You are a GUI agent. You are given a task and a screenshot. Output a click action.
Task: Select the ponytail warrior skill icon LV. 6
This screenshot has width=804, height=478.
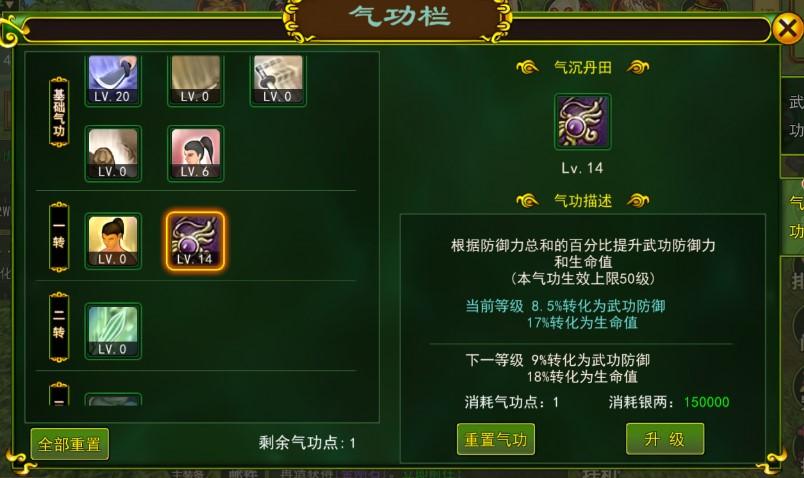coord(195,153)
